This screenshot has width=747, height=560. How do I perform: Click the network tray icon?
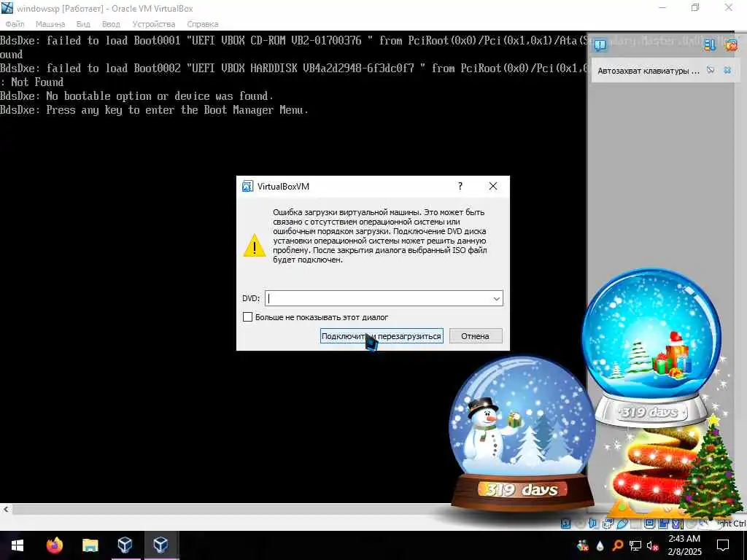[x=635, y=545]
